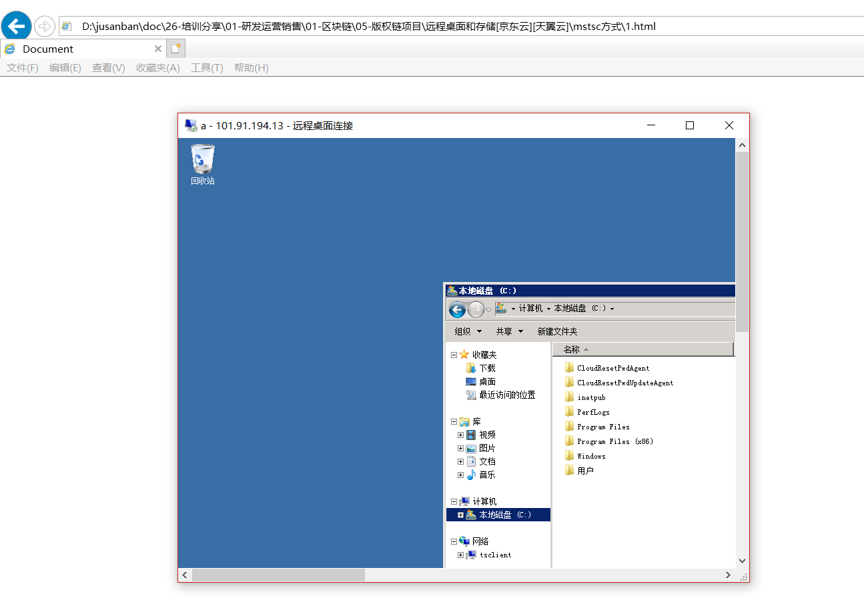This screenshot has width=864, height=616.
Task: Click the scroll-down arrow of the remote desktop window
Action: coord(743,561)
